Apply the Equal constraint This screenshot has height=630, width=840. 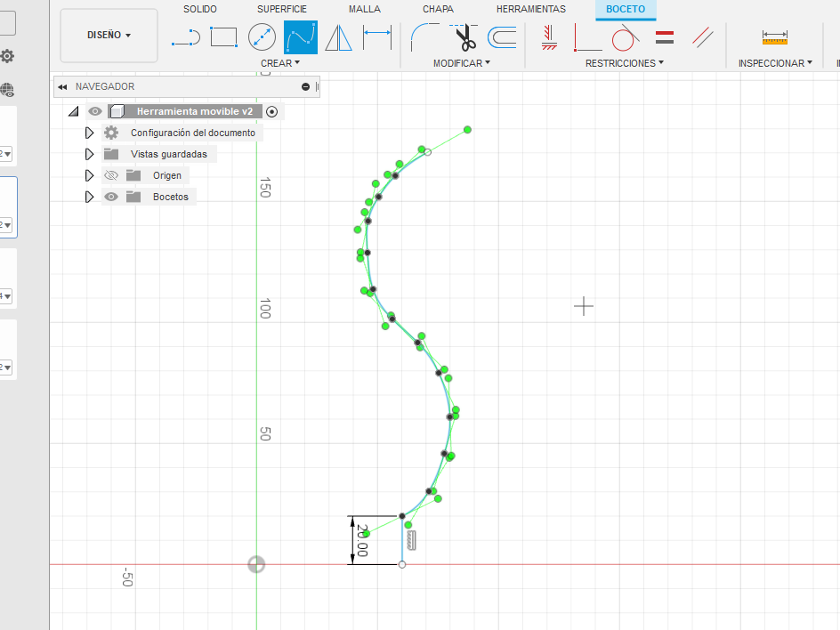[x=665, y=37]
